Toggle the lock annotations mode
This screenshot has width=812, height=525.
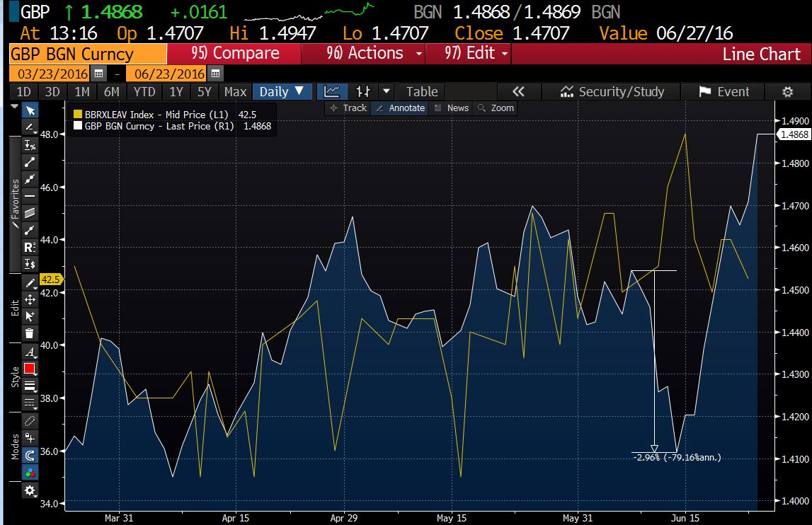(30, 438)
